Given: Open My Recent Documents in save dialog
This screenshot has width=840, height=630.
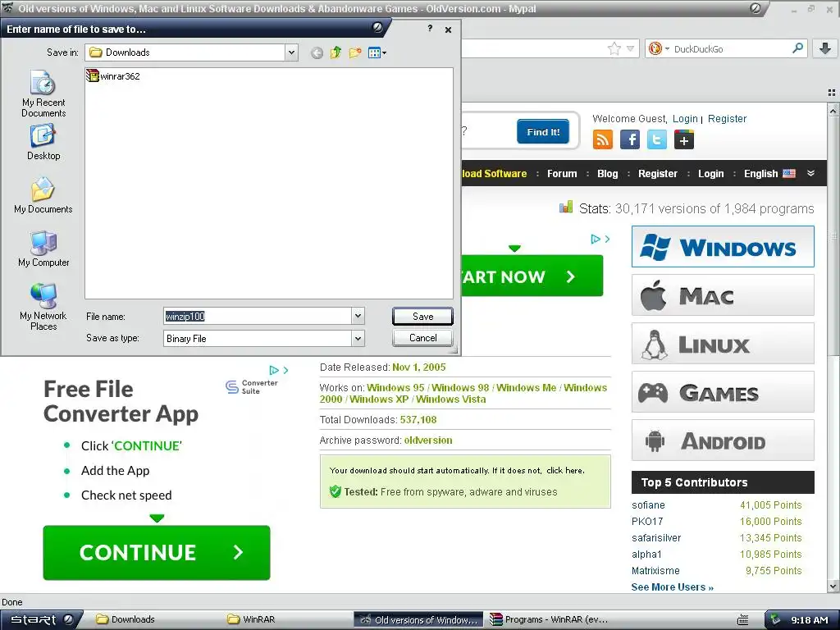Looking at the screenshot, I should coord(43,94).
